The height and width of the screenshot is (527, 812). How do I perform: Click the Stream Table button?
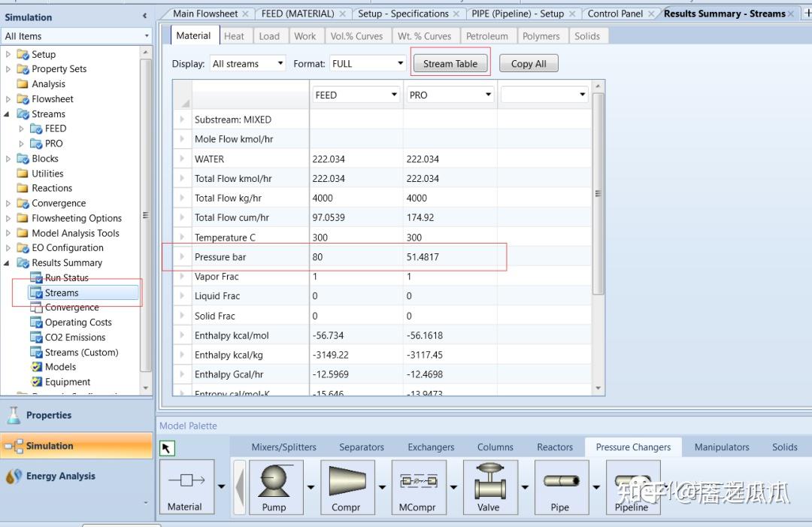(450, 64)
